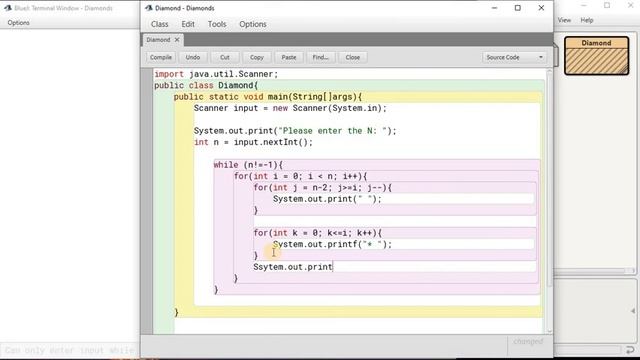Open the Options menu in Diamond editor

pyautogui.click(x=253, y=24)
